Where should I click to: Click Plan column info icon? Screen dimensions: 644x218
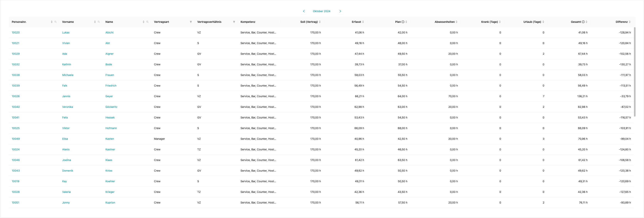[403, 22]
